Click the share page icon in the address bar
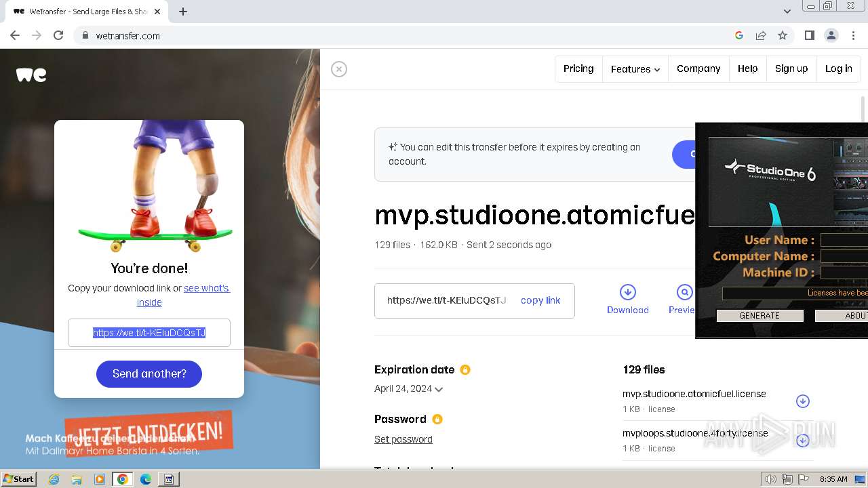Screen dimensions: 868x488 [x=761, y=35]
